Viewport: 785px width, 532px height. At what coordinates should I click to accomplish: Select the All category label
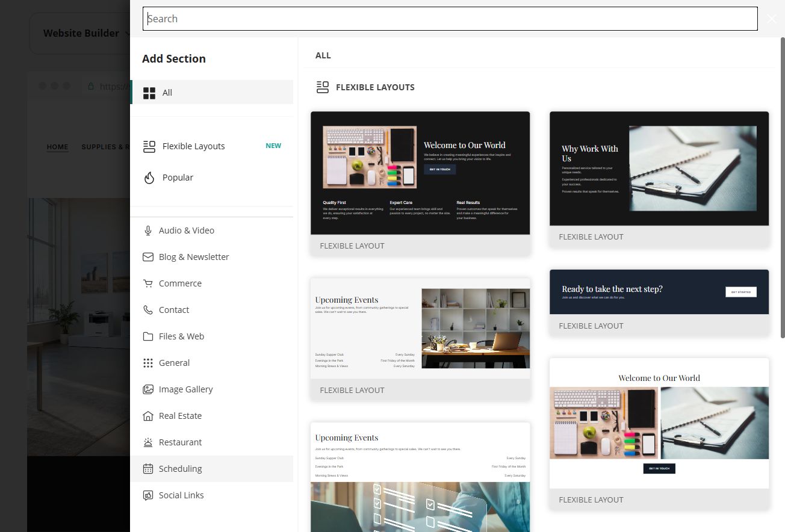pyautogui.click(x=167, y=93)
